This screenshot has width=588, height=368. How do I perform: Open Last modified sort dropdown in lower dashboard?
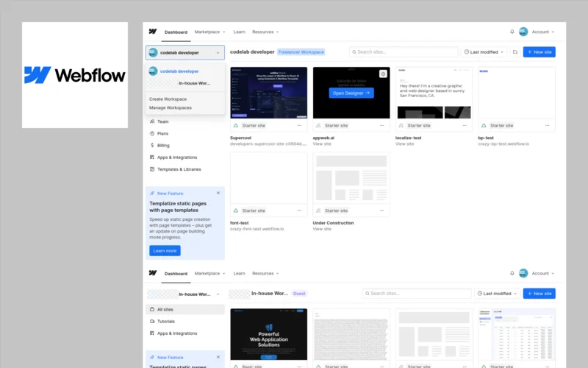[x=498, y=293]
